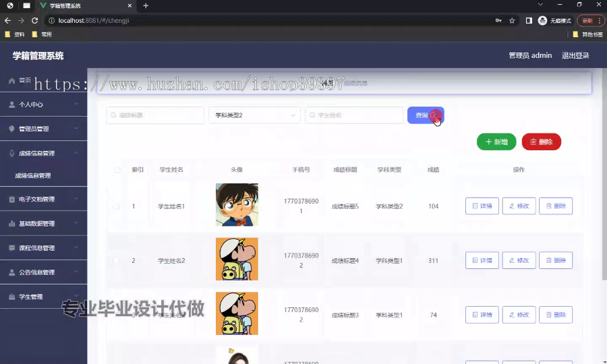Toggle the select-all header checkbox

[x=117, y=170]
